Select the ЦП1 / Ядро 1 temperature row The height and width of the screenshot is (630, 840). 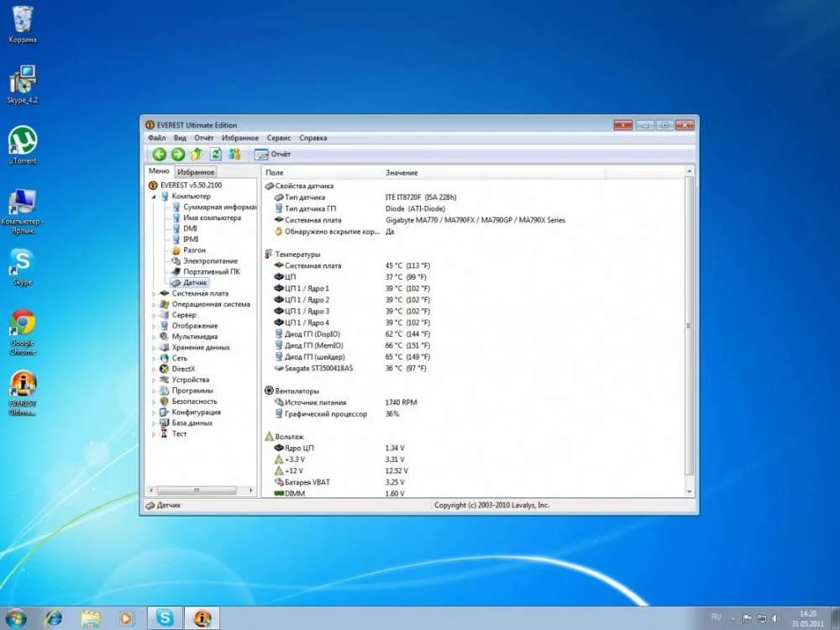[474, 288]
